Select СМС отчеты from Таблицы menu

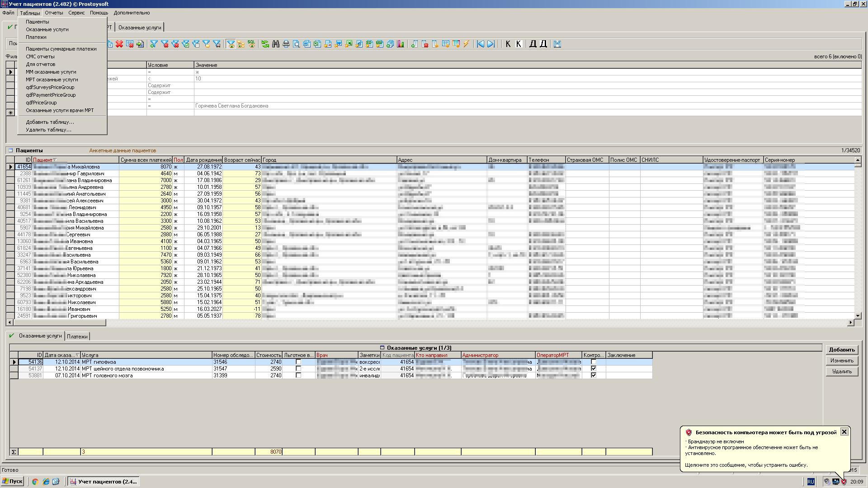[x=40, y=56]
